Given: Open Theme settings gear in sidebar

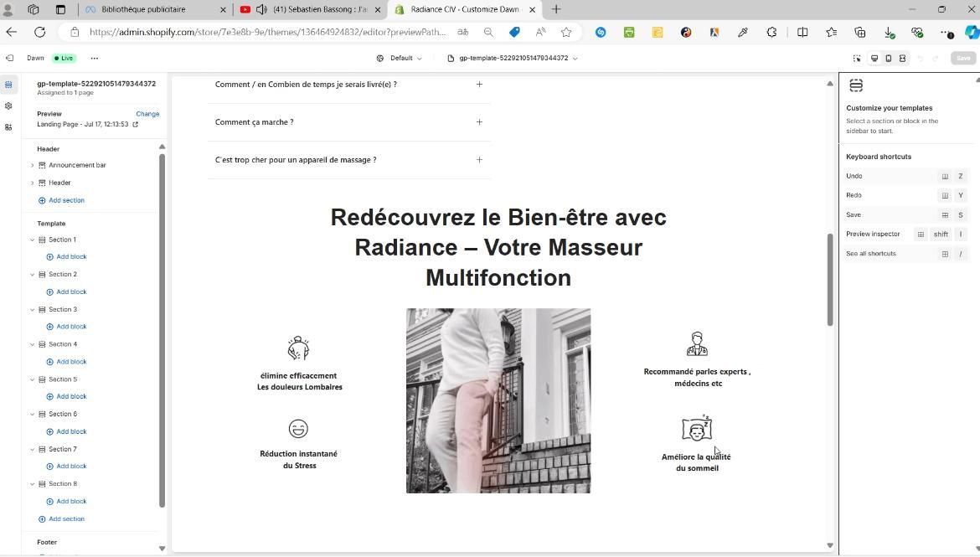Looking at the screenshot, I should coord(8,106).
